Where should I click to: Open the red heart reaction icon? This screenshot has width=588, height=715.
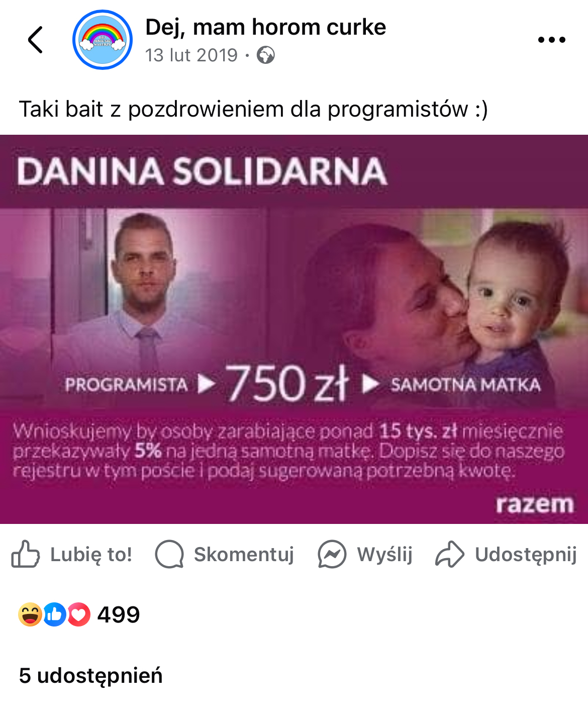point(78,614)
